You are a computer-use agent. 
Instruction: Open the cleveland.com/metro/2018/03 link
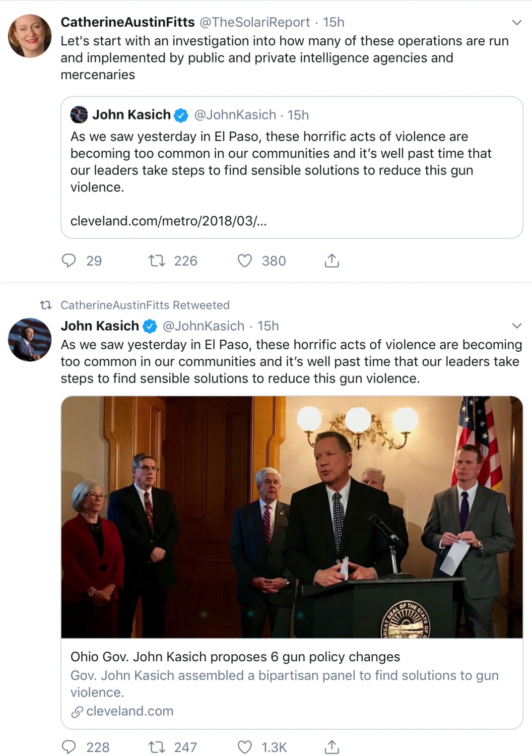(168, 221)
